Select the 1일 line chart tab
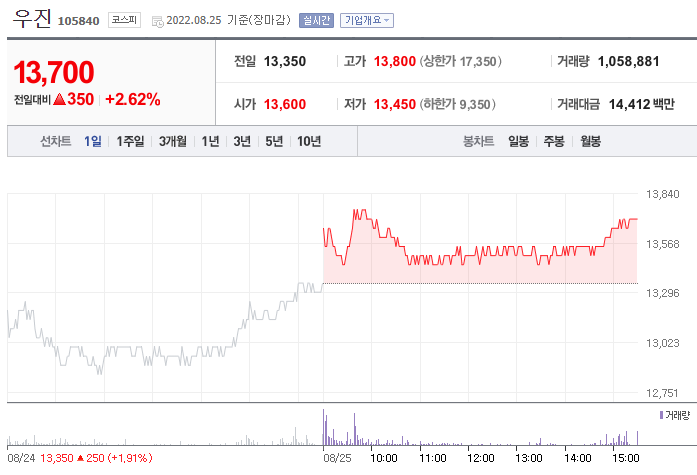 tap(92, 141)
